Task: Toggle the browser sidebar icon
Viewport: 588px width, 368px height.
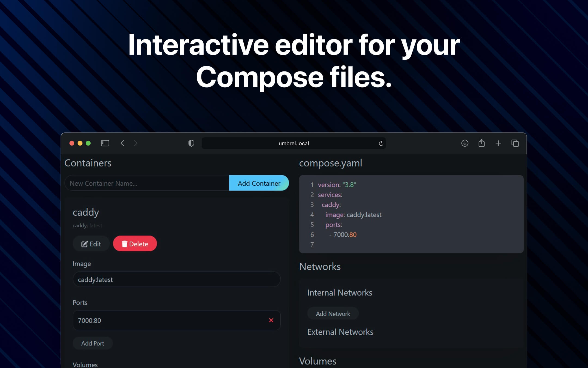Action: pos(105,143)
